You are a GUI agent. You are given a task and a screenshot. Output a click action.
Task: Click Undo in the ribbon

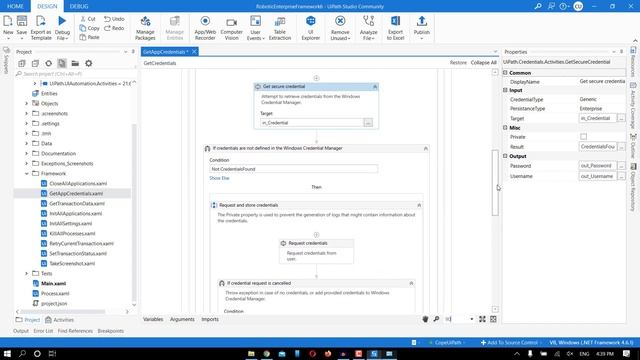point(114,19)
